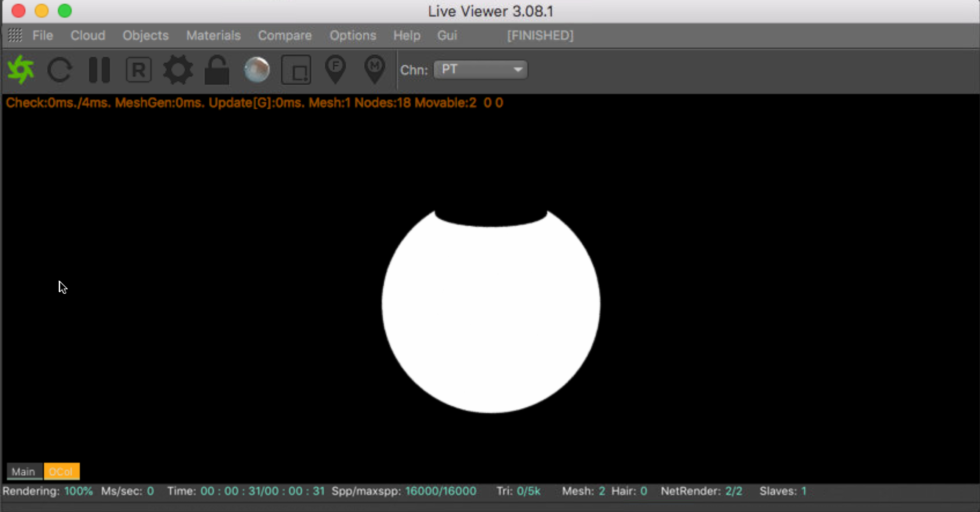
Task: Open the Objects menu
Action: 145,35
